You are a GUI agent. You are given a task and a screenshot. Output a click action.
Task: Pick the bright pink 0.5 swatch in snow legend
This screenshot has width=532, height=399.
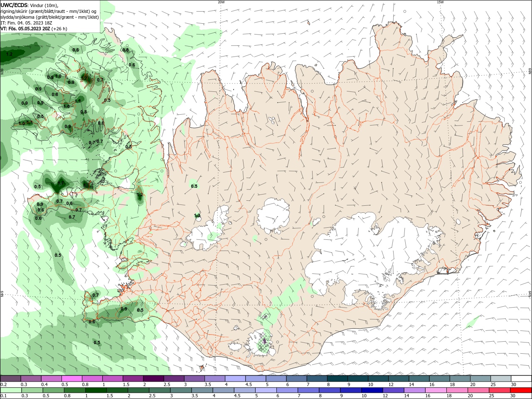coord(71,379)
